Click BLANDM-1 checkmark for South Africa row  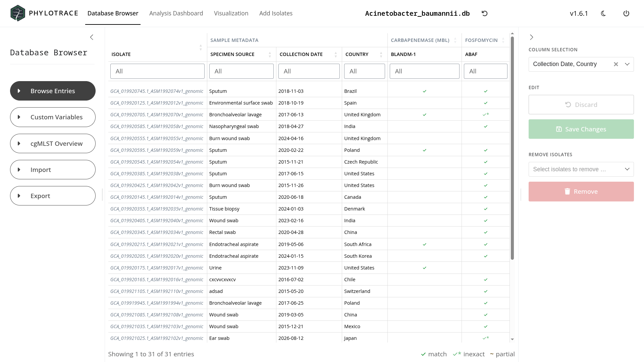424,244
